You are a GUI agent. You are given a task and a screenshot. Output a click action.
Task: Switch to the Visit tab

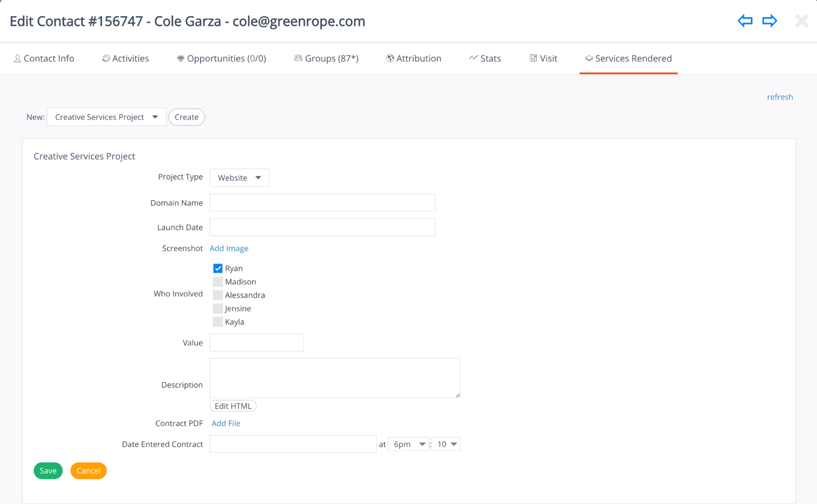click(543, 58)
